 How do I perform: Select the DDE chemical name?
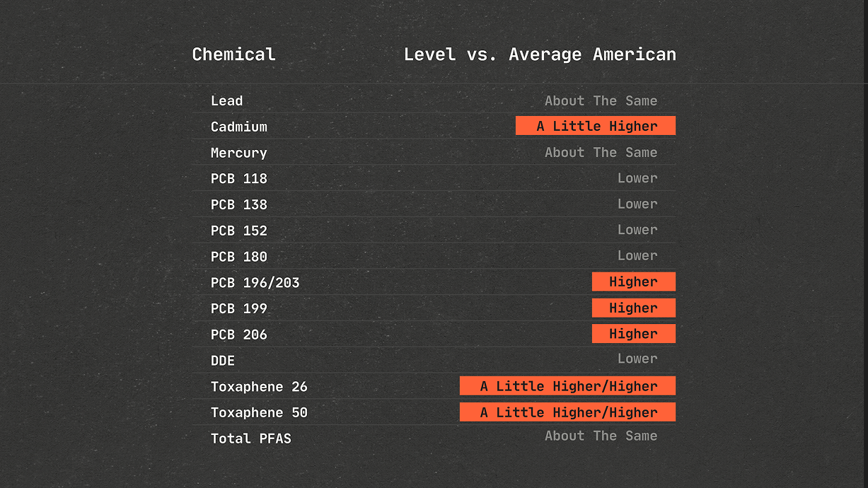click(x=222, y=360)
